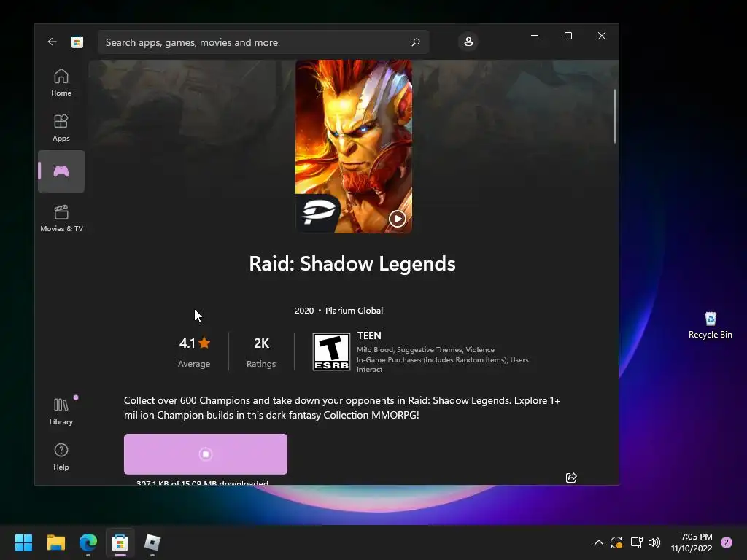This screenshot has width=747, height=560.
Task: Click the Windows Update tray icon
Action: [x=616, y=542]
